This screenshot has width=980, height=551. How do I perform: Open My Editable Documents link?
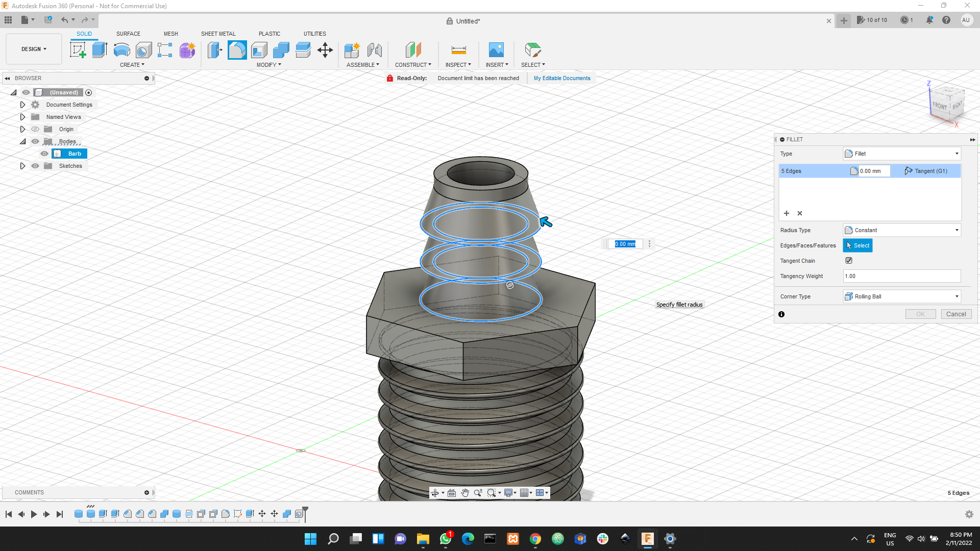(562, 78)
